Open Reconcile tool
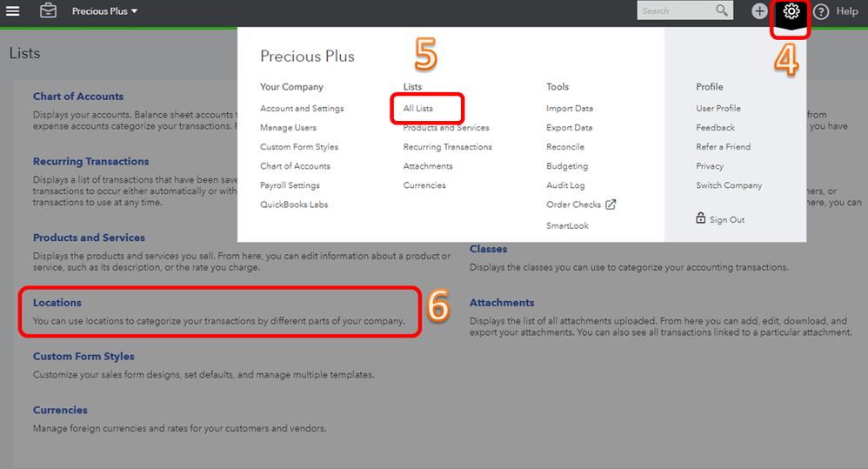 (565, 147)
